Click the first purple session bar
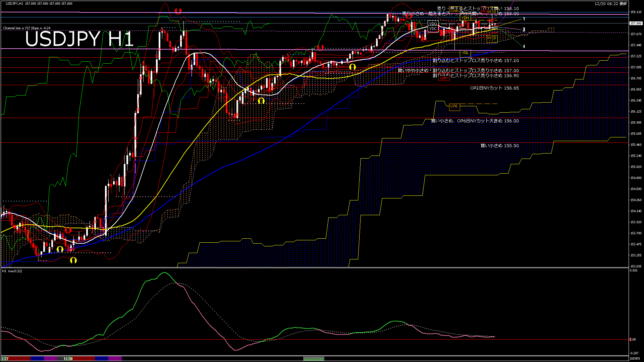 click(x=51, y=359)
